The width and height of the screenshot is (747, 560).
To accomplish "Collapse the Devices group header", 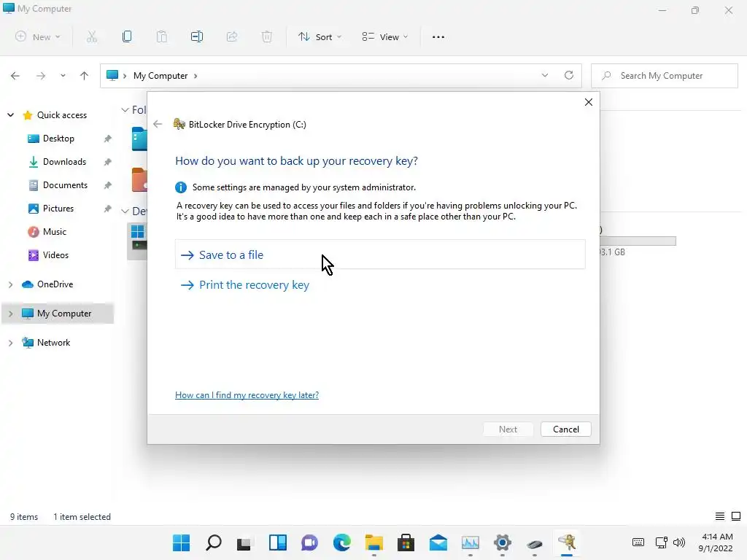I will (125, 211).
